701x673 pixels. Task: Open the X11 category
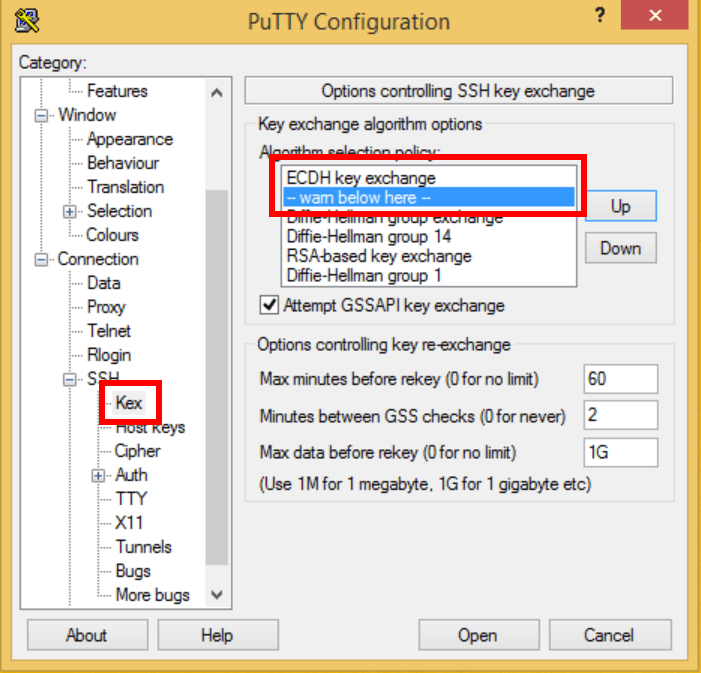[x=129, y=523]
